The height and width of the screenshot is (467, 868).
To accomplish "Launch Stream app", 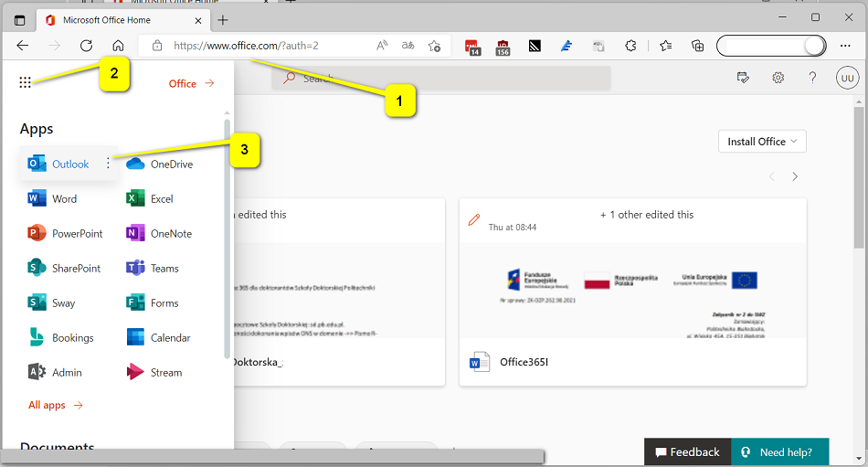I will [x=154, y=372].
